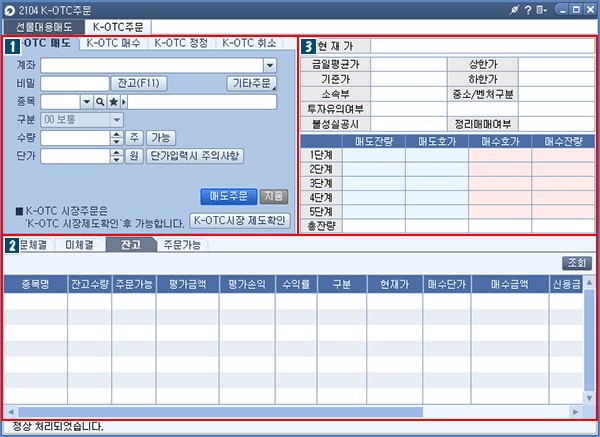This screenshot has height=437, width=600.
Task: Click the 기준가 label cell
Action: (335, 79)
